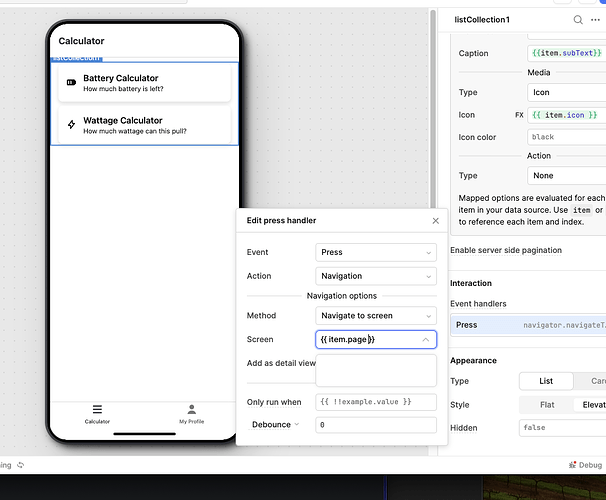Image resolution: width=606 pixels, height=500 pixels.
Task: Close the Edit press handler popup
Action: pyautogui.click(x=436, y=221)
